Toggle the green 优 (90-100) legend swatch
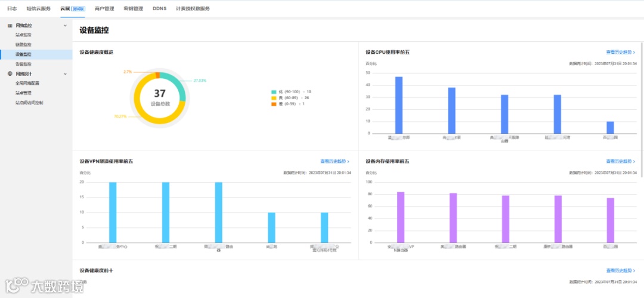Image resolution: width=644 pixels, height=298 pixels. (x=274, y=92)
